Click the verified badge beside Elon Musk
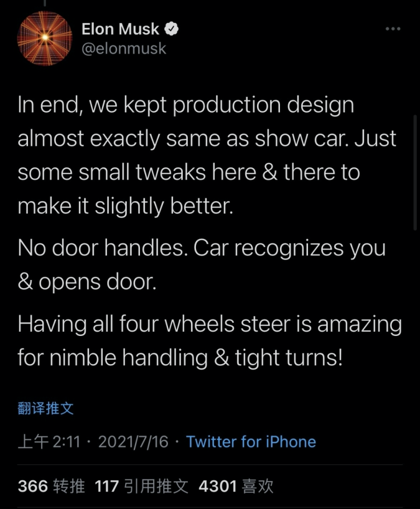 pyautogui.click(x=172, y=30)
